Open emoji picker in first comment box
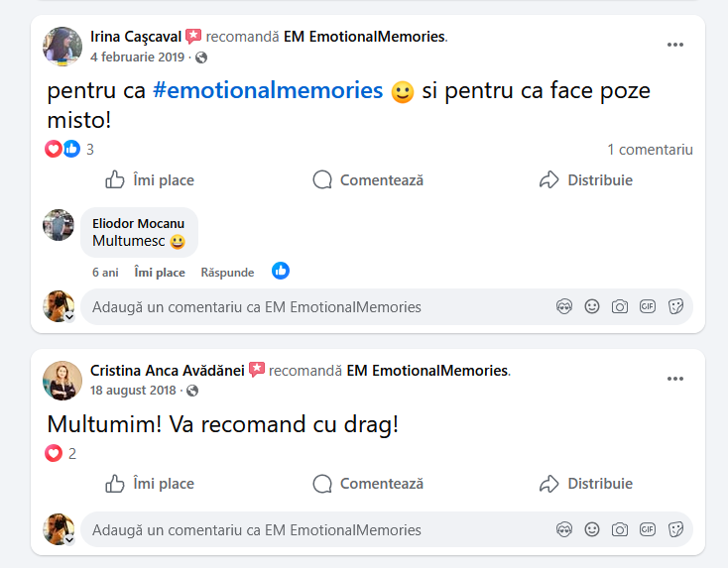This screenshot has height=568, width=728. click(592, 307)
